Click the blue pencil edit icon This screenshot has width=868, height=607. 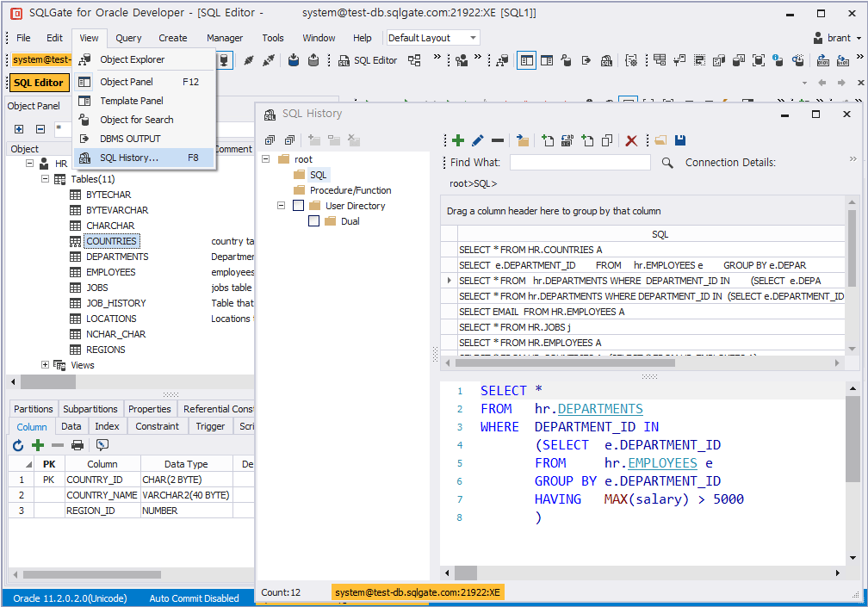(x=478, y=140)
